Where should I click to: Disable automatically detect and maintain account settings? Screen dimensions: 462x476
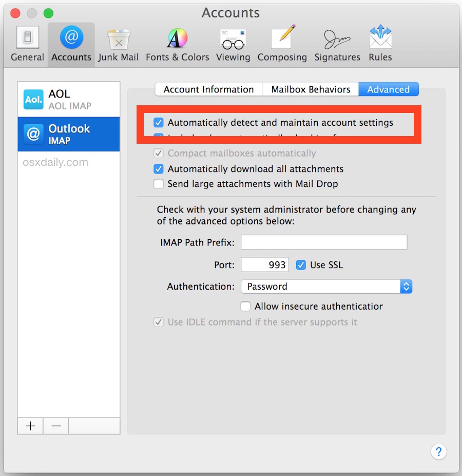[x=158, y=123]
